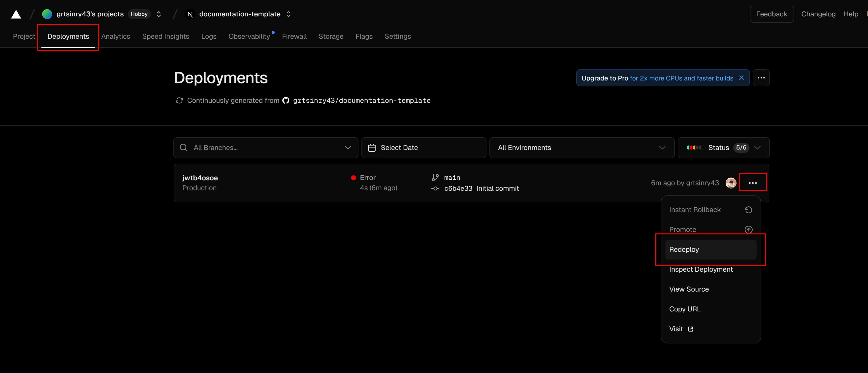Choose Instant Rollback from the context menu
The height and width of the screenshot is (373, 868).
711,210
